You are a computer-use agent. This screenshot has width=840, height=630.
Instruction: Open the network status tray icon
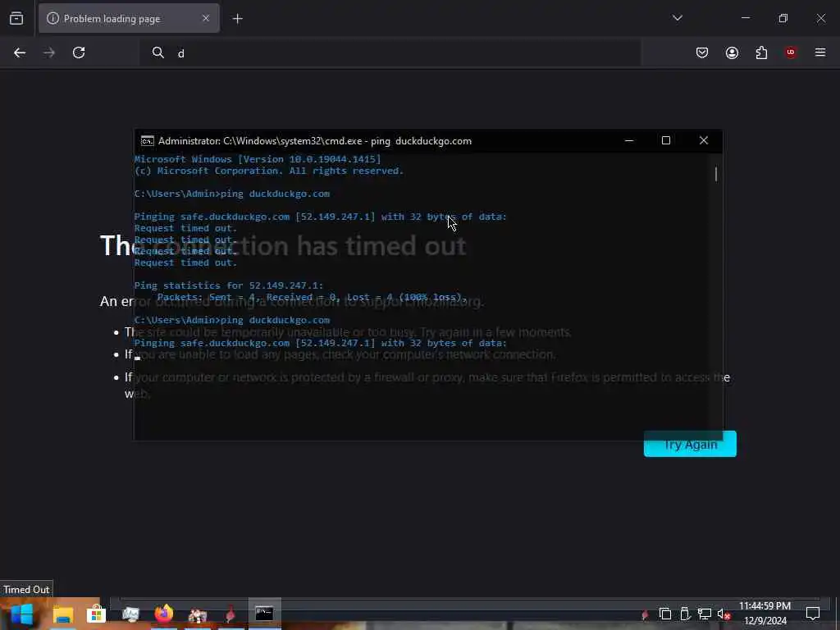(x=705, y=614)
